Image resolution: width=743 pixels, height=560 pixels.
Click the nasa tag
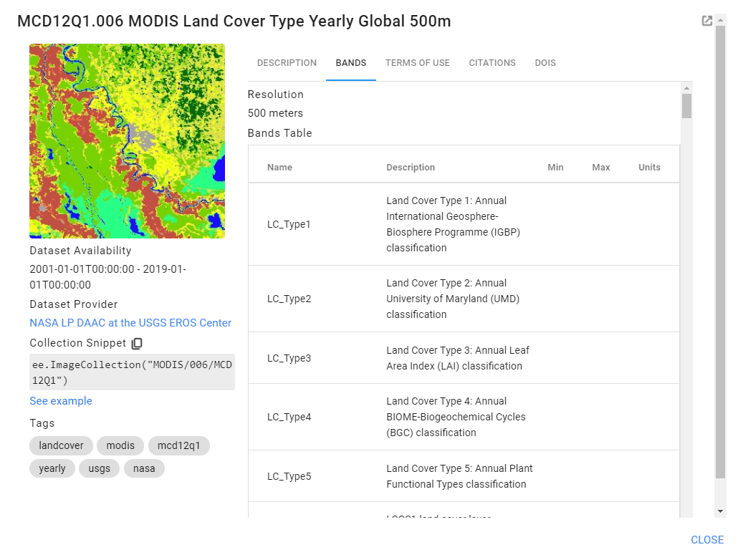(x=144, y=468)
